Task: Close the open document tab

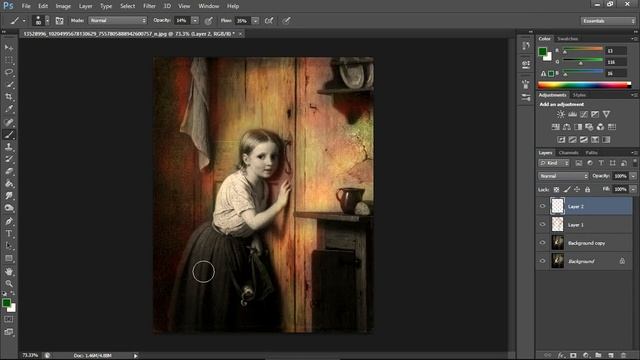Action: 240,34
